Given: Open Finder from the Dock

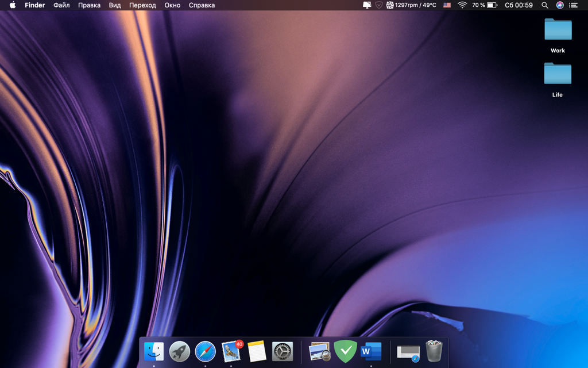Looking at the screenshot, I should (154, 351).
